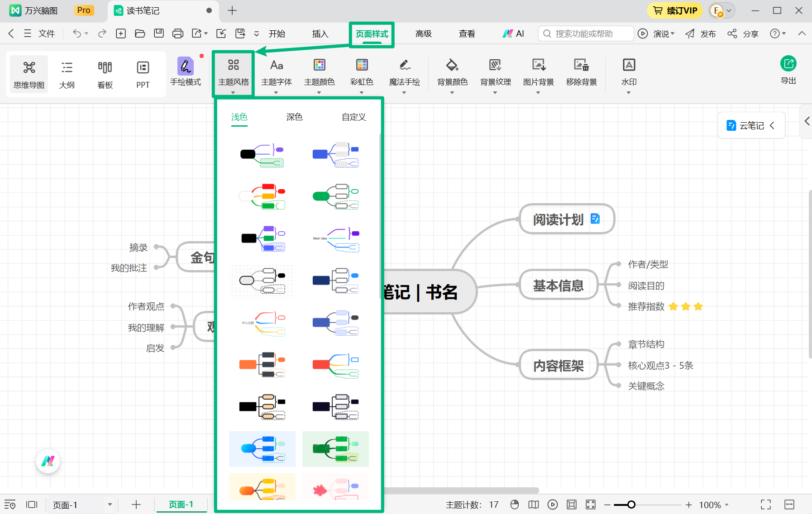
Task: Click the search functions or help field
Action: coord(586,33)
